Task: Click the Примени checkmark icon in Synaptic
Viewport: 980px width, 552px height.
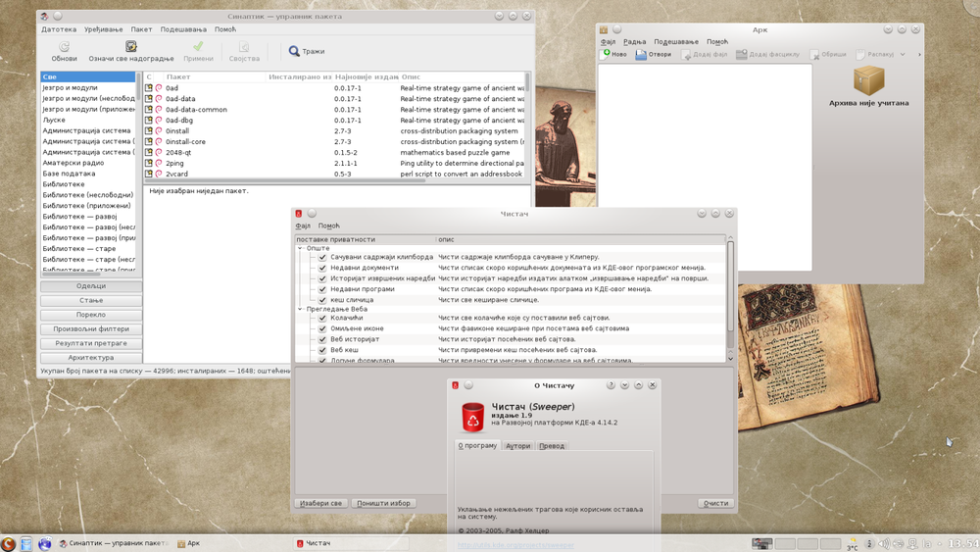Action: pos(198,46)
